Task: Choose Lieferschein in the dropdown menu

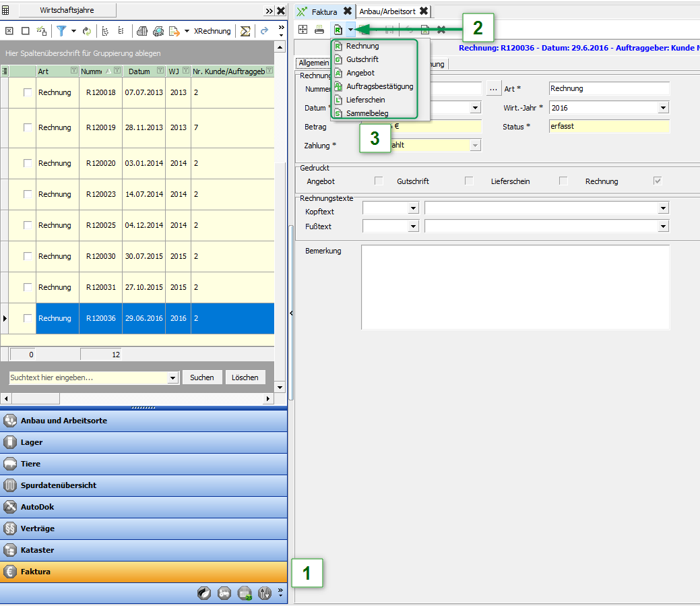Action: point(365,100)
